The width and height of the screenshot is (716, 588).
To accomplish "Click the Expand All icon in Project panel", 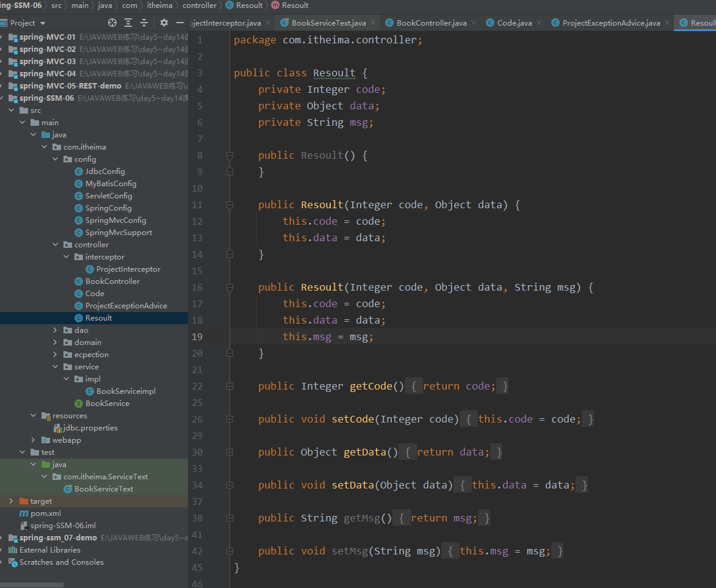I will click(x=128, y=23).
